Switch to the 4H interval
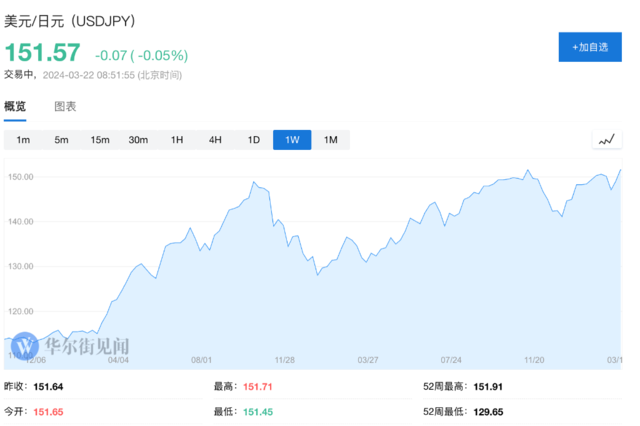 [x=215, y=140]
